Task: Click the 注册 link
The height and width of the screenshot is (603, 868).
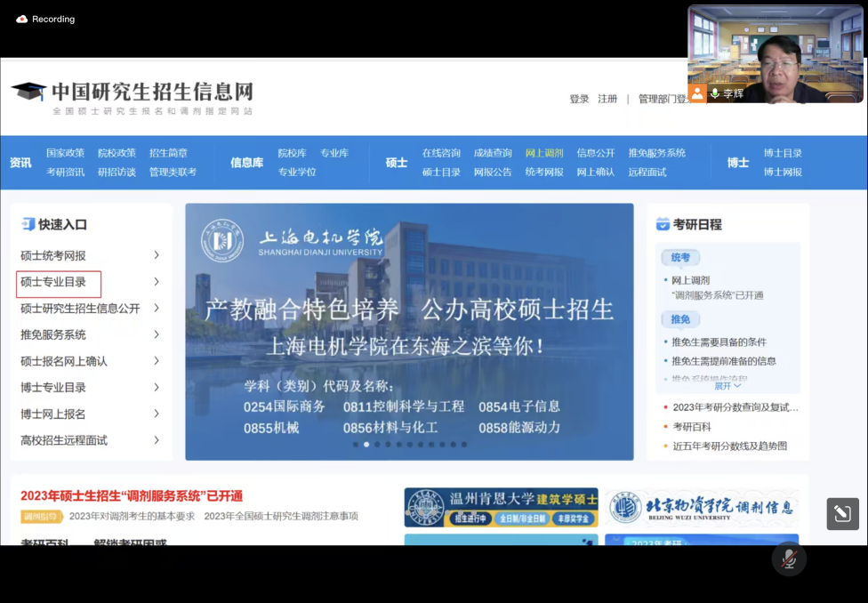Action: [x=607, y=99]
